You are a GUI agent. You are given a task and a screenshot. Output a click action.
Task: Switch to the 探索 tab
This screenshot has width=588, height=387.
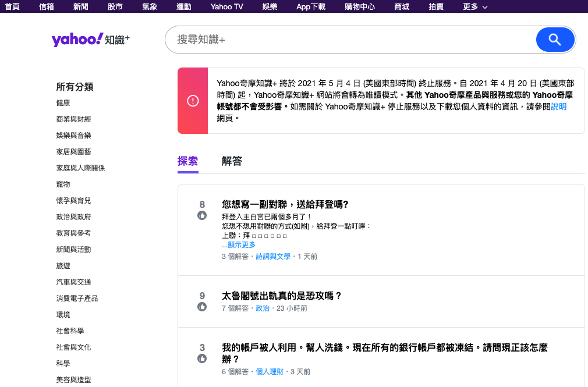(x=188, y=161)
